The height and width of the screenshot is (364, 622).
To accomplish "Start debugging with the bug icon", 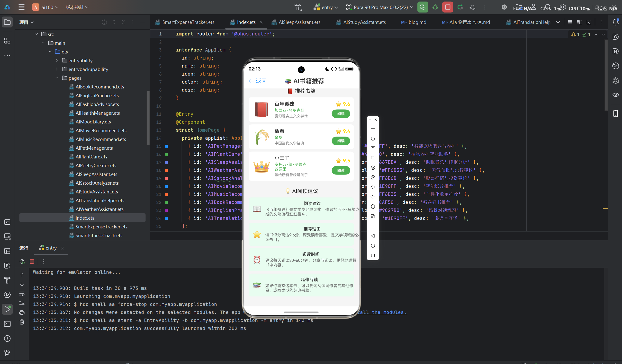I will coord(435,7).
